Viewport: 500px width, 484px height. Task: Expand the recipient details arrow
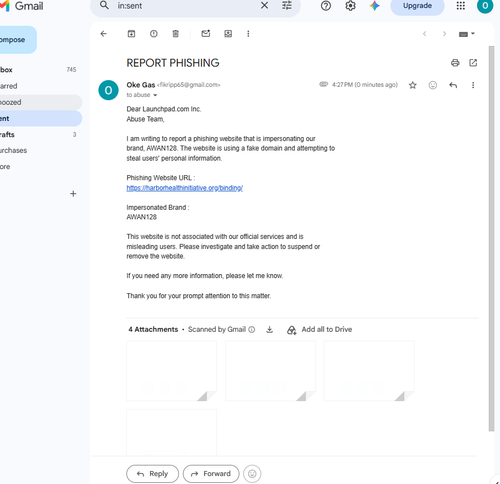[155, 95]
